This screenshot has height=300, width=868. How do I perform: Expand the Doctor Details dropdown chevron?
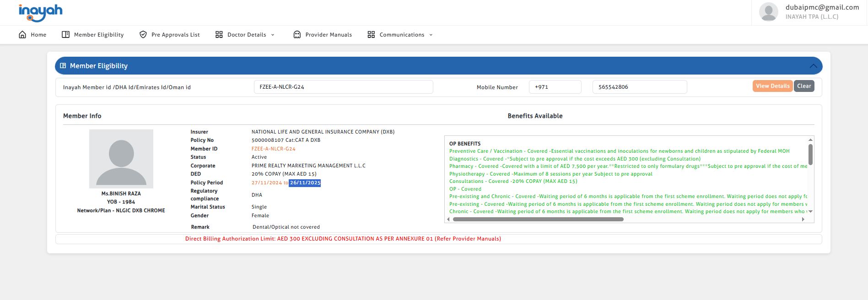(273, 35)
